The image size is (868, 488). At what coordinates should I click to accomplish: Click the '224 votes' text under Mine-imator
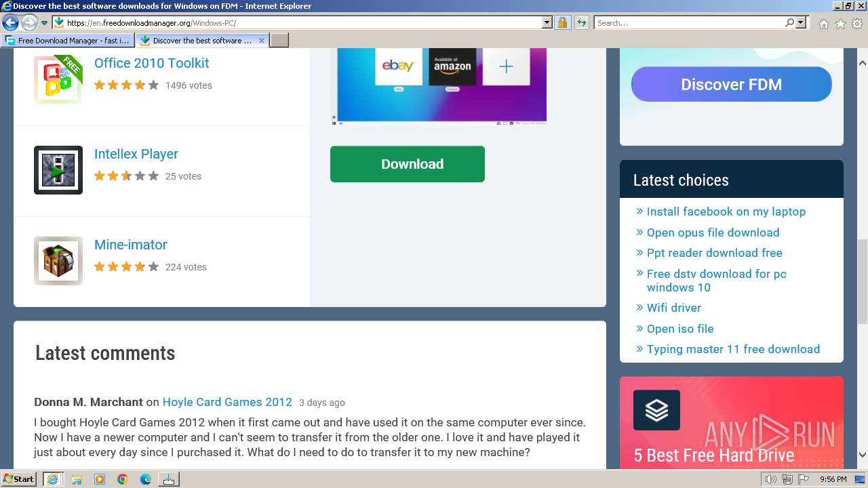[x=186, y=267]
